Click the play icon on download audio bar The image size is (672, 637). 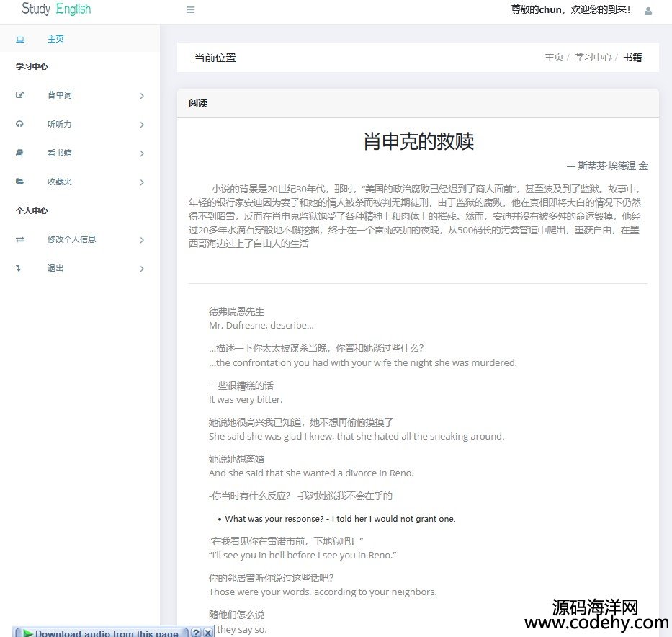point(28,633)
